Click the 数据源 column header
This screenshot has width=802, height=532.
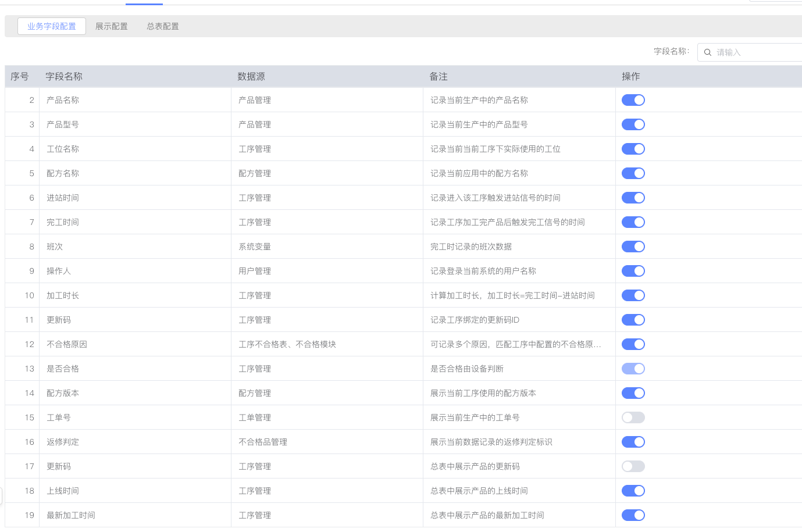point(251,77)
